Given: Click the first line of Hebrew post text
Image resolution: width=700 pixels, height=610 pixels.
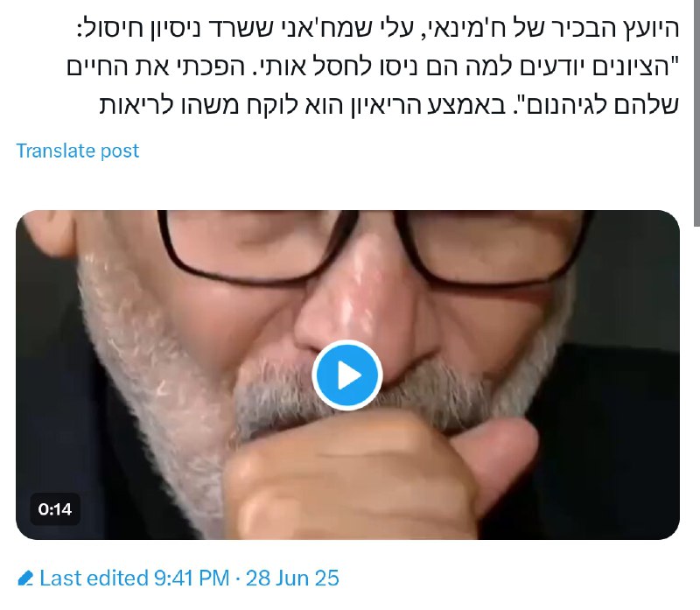Looking at the screenshot, I should coord(378,29).
